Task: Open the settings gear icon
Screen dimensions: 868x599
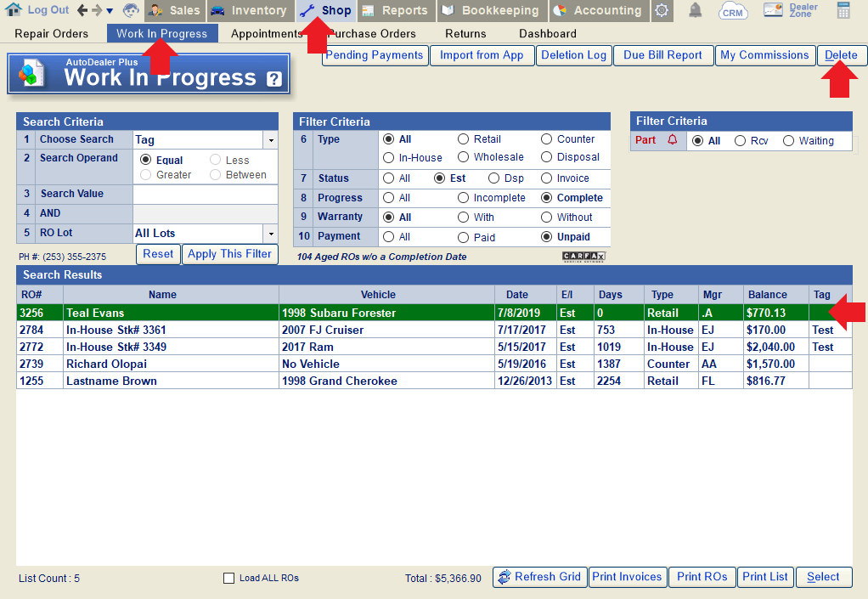Action: coord(662,10)
